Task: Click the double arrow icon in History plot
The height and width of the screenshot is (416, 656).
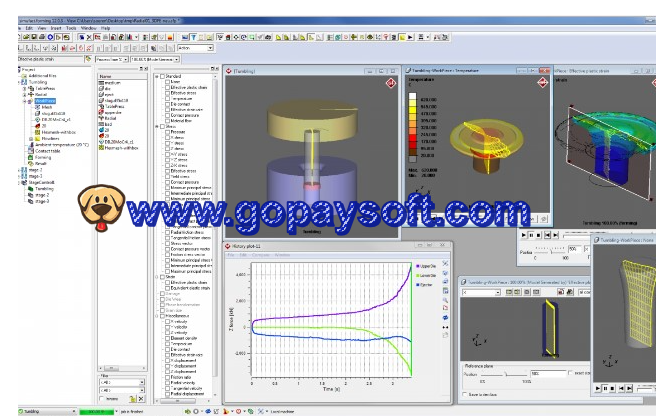Action: 445,327
